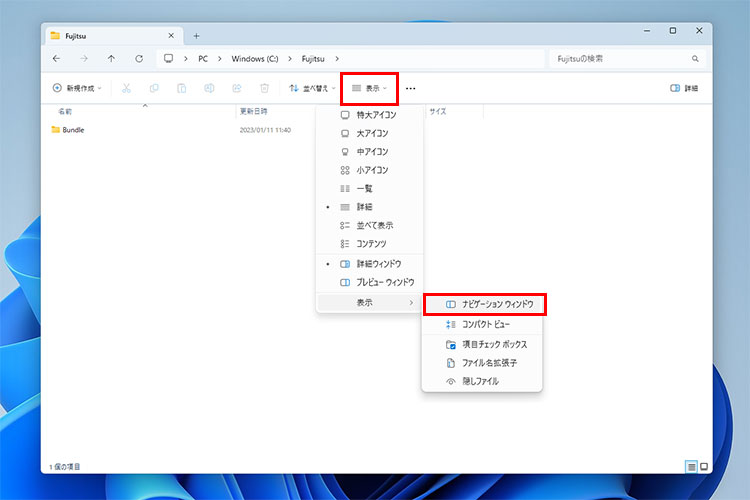This screenshot has height=500, width=750.
Task: Click the cut scissors icon in toolbar
Action: coord(126,88)
